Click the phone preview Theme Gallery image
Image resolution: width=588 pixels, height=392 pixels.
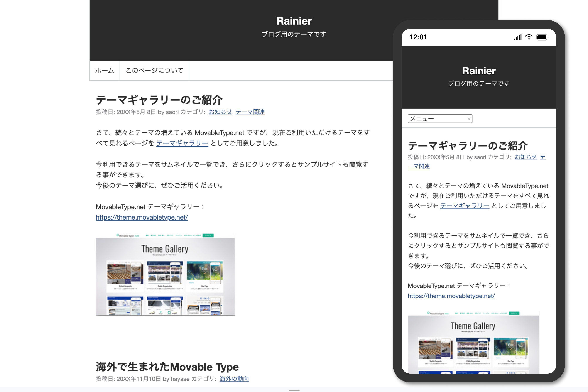pyautogui.click(x=473, y=343)
